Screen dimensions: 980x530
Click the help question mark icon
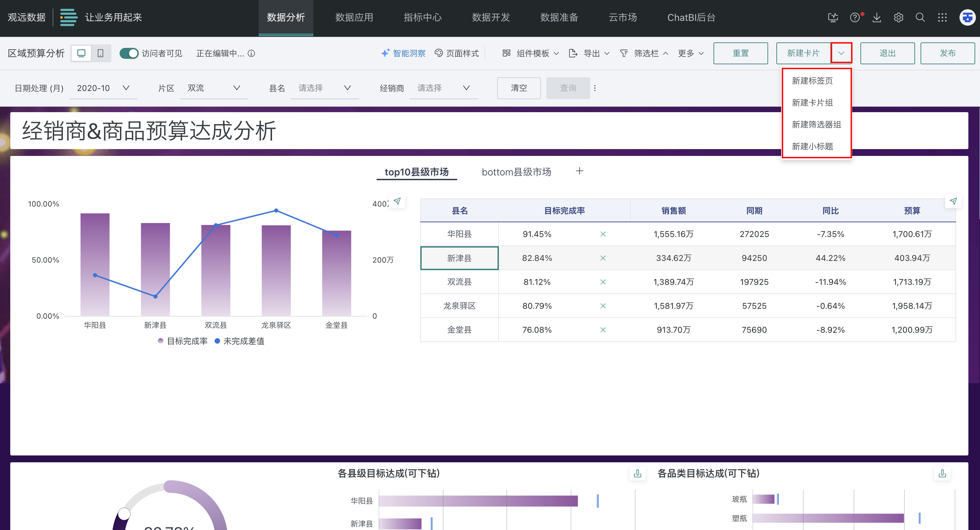click(855, 17)
